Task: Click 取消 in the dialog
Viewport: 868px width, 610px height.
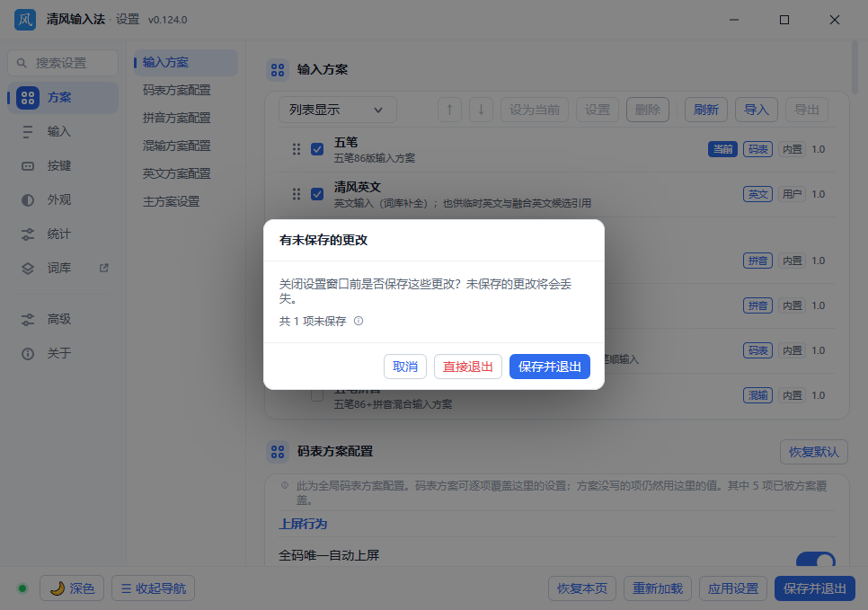Action: click(x=405, y=367)
